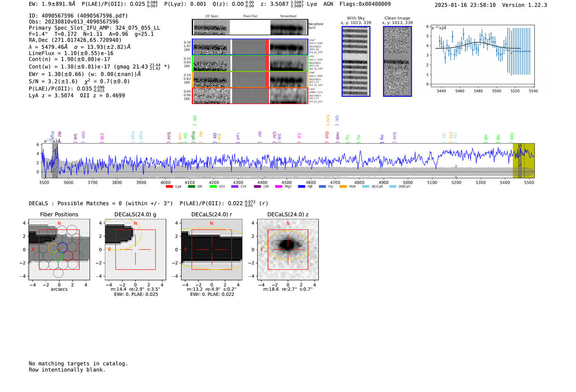The width and height of the screenshot is (576, 392).
Task: Click the AGN label in header
Action: click(x=328, y=4)
